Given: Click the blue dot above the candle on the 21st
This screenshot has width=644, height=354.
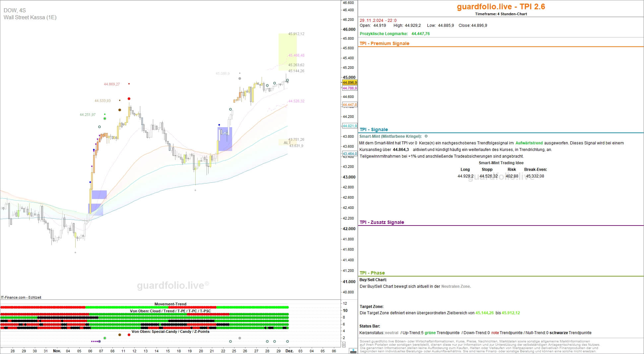Looking at the screenshot, I should (219, 125).
